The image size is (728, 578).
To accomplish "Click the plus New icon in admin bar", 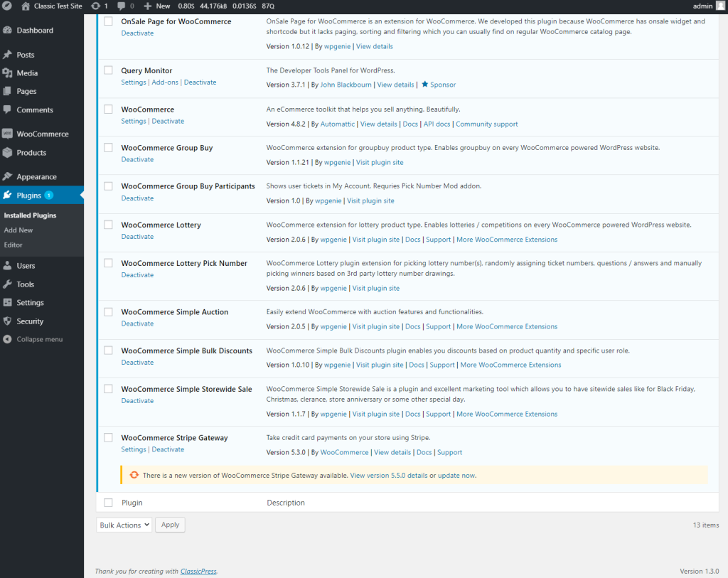I will tap(148, 6).
